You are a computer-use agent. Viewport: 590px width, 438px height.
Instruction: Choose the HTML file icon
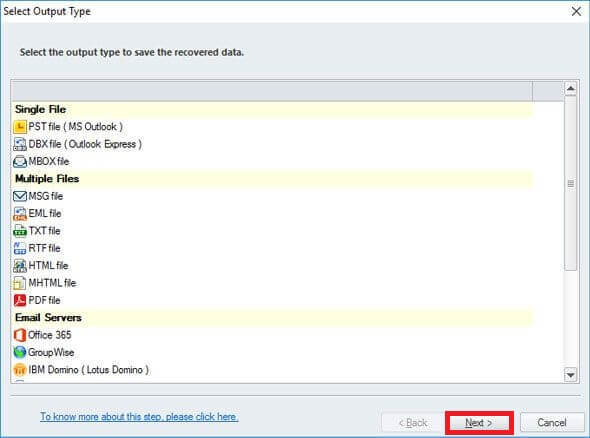coord(20,266)
